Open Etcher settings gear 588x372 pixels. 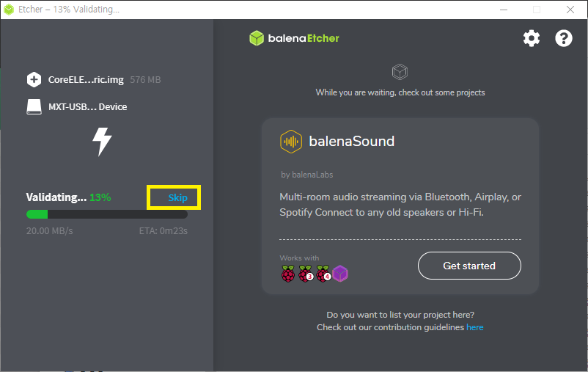coord(532,38)
